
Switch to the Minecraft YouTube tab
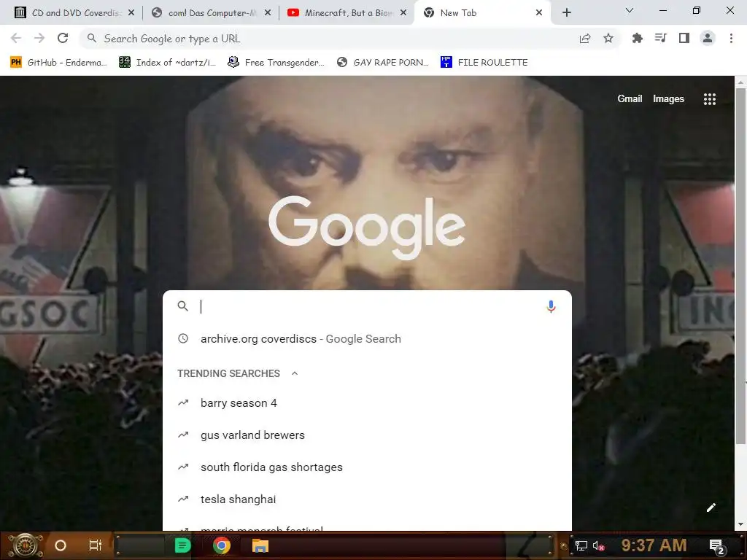coord(348,13)
